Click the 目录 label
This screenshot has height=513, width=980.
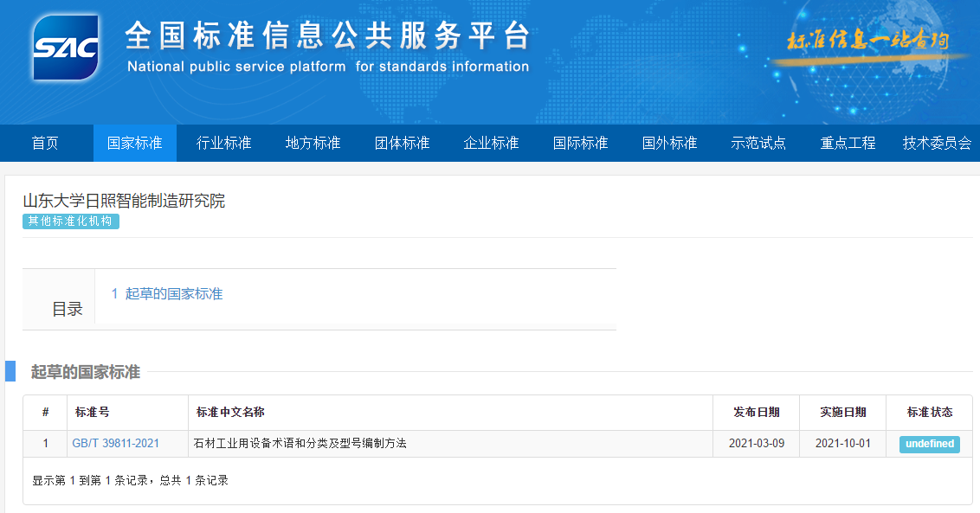[67, 309]
